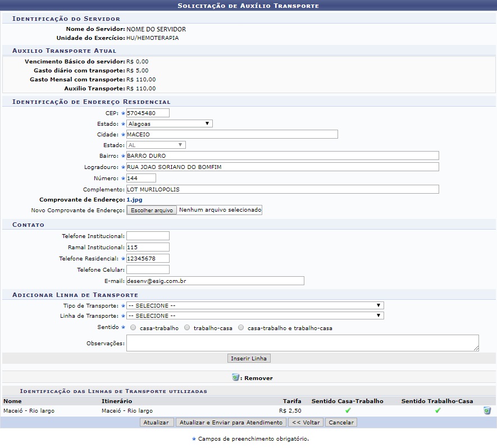Select the casa-trabalho direction radio button
The image size is (497, 448).
coord(133,327)
